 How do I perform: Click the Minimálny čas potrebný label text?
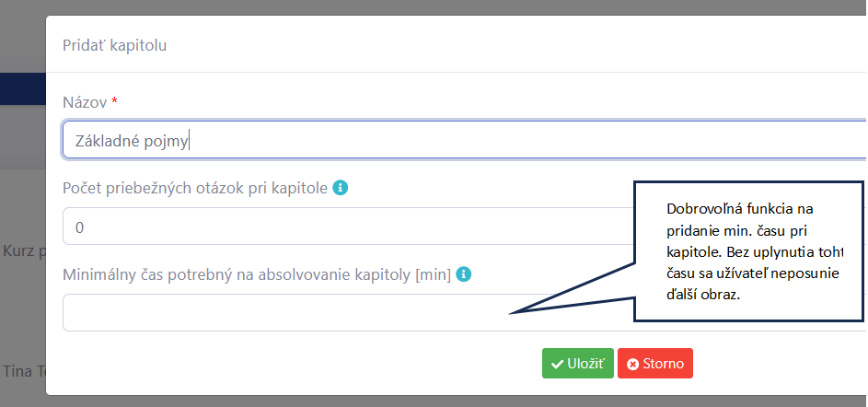pyautogui.click(x=257, y=274)
